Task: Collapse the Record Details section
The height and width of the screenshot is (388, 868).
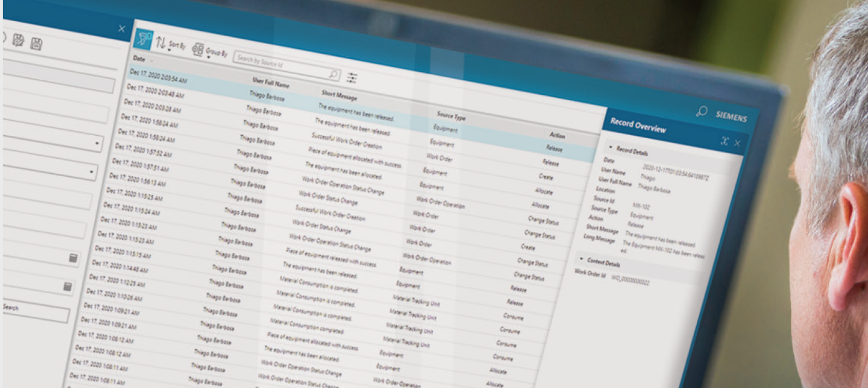Action: coord(610,147)
